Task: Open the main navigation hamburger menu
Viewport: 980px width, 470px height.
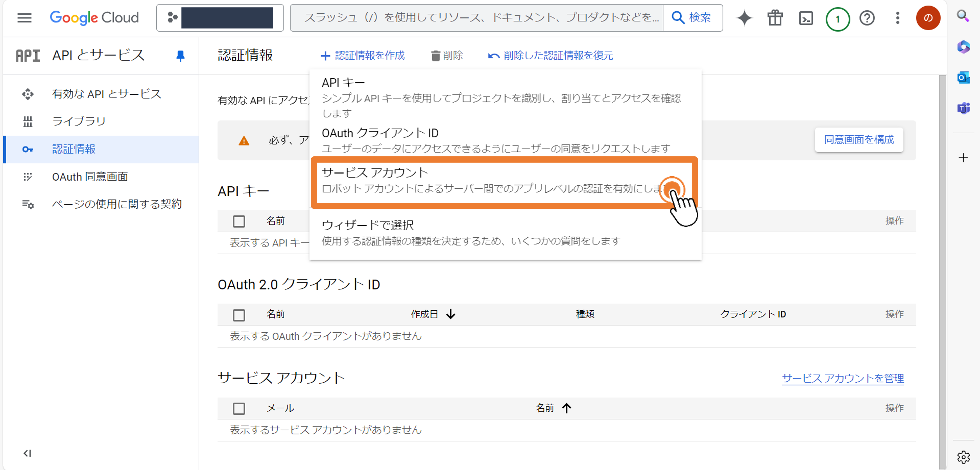Action: [x=24, y=18]
